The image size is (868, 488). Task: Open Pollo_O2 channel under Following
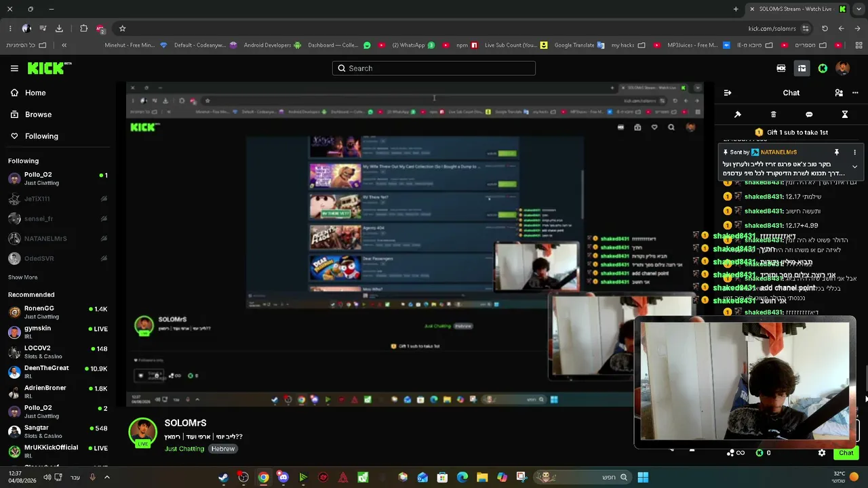58,178
